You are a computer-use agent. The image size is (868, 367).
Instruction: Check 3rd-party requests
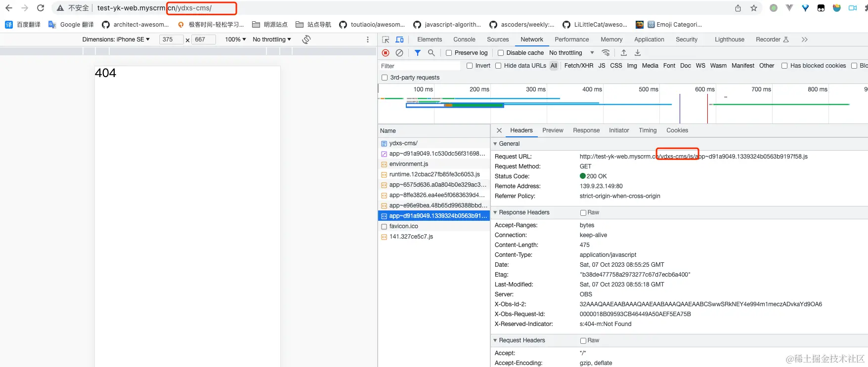[x=385, y=78]
